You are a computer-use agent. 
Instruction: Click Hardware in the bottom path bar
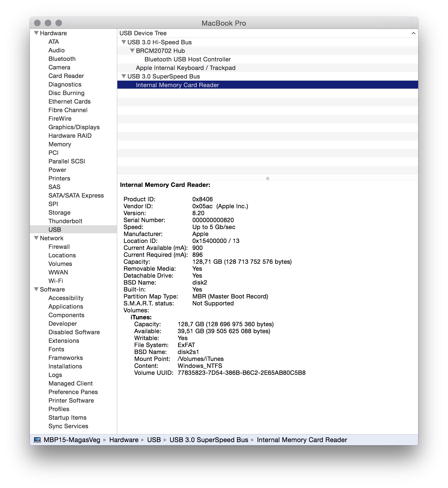124,440
